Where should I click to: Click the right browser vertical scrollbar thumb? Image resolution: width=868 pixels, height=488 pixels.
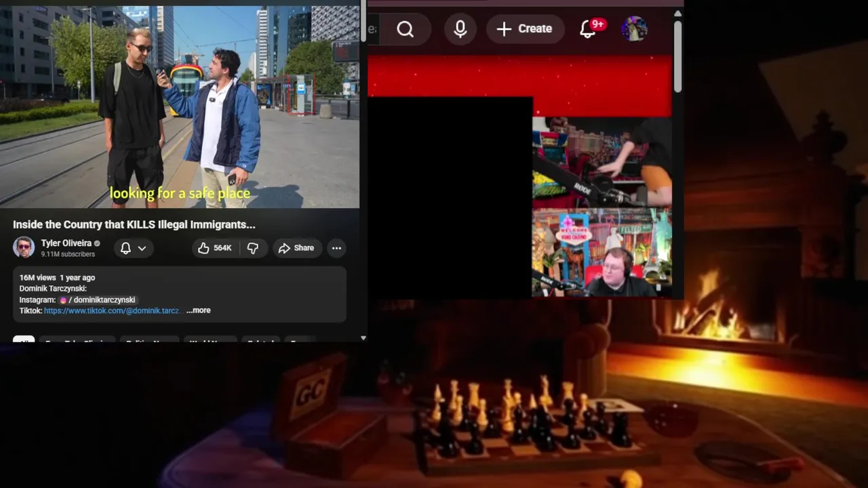[x=677, y=57]
